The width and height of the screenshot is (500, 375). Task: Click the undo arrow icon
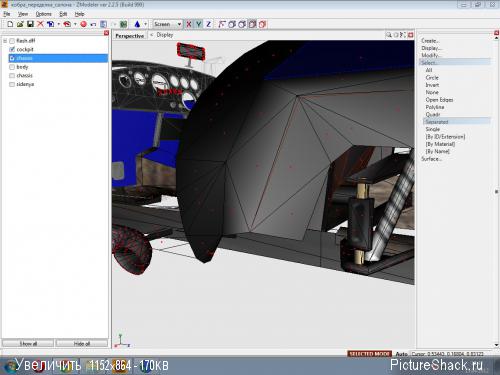coord(93,24)
